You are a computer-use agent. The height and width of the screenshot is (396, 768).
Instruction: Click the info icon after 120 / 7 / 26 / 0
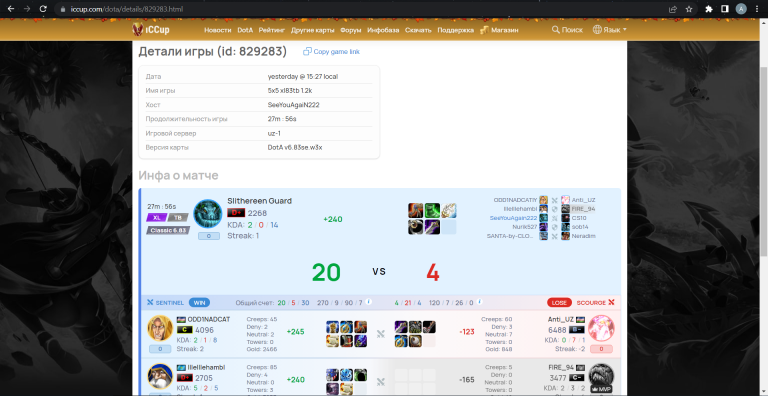click(480, 302)
